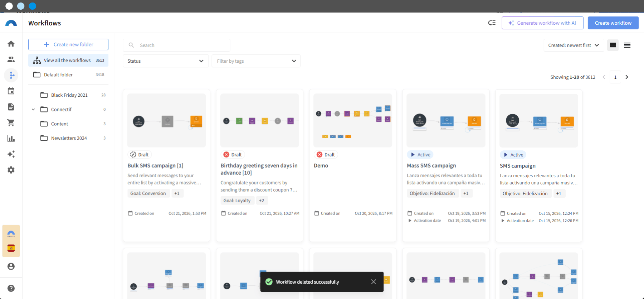Open the Created: newest first sort dropdown

pos(574,45)
